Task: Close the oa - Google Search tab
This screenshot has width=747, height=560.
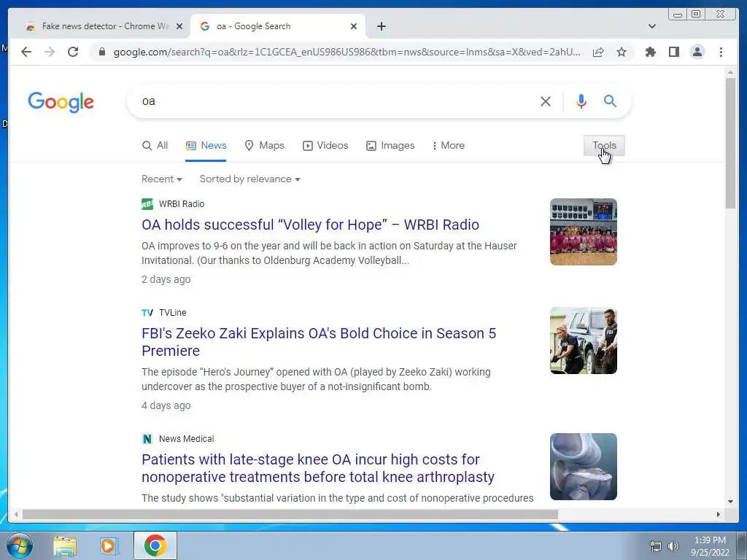Action: pyautogui.click(x=354, y=26)
